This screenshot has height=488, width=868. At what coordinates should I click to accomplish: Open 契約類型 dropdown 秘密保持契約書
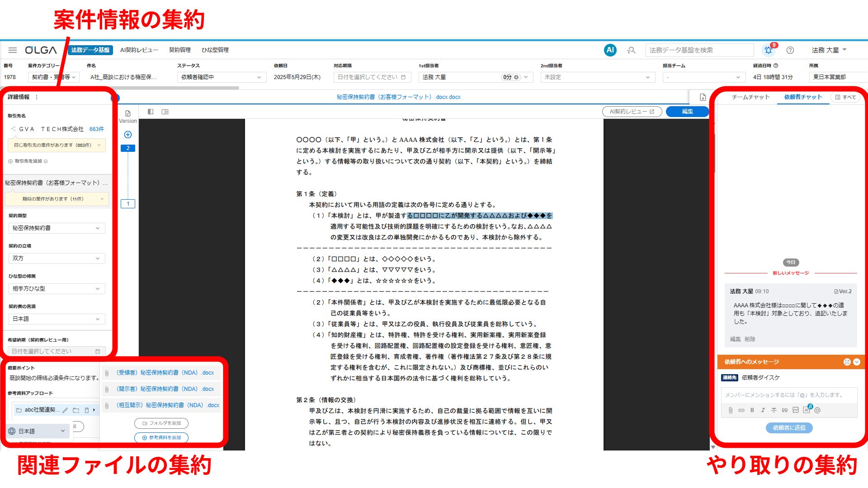[x=57, y=228]
